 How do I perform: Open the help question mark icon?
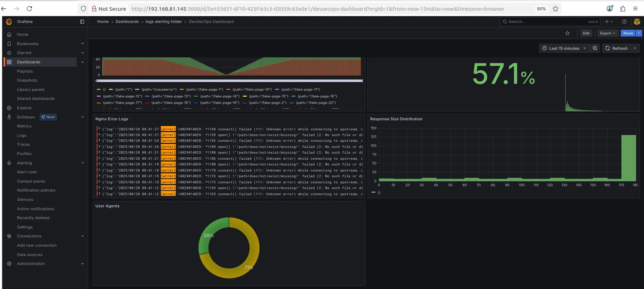tap(624, 21)
